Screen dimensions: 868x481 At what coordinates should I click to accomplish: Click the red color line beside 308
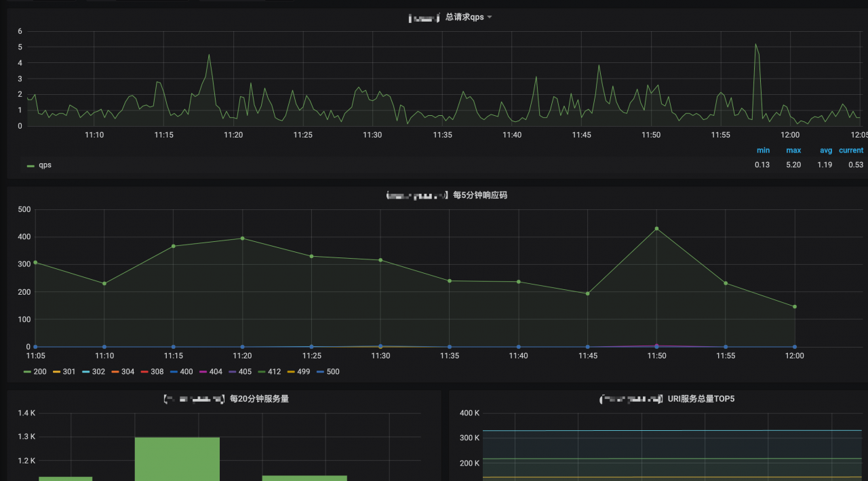point(144,372)
